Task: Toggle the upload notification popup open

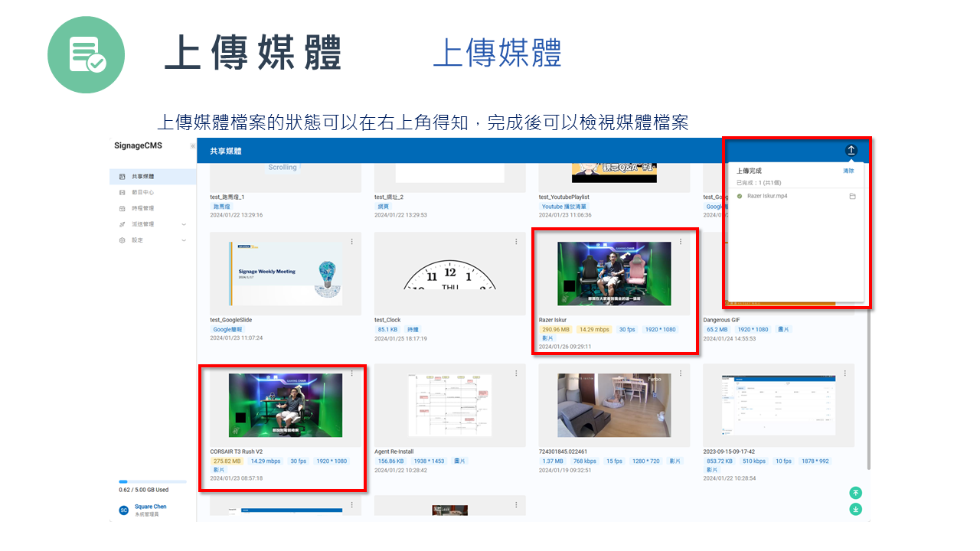Action: coord(851,150)
